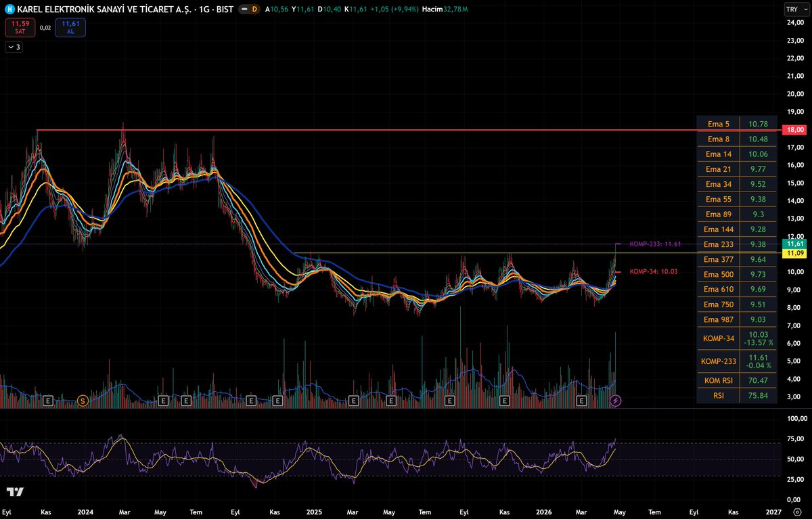Viewport: 812px width, 519px height.
Task: Click the 2027 label on time axis
Action: [773, 513]
